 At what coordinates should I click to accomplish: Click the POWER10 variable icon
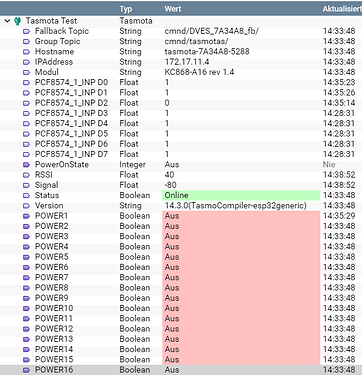[x=26, y=309]
